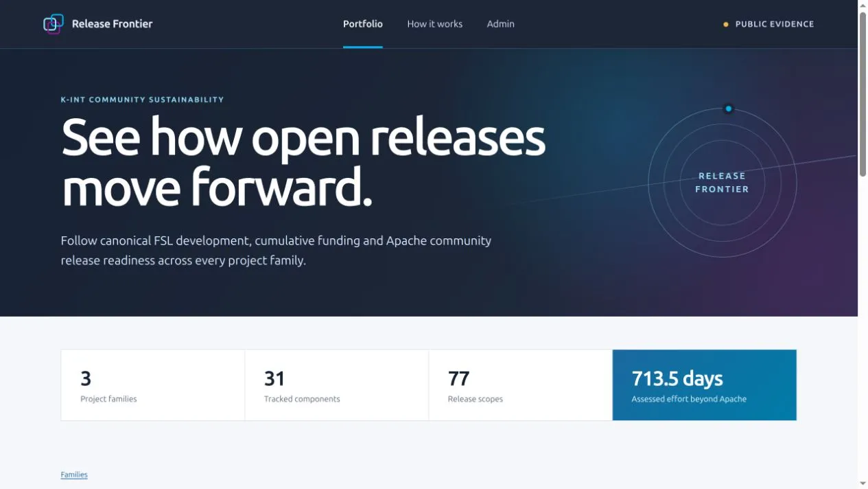Open the 77 Release scopes card
Viewport: 868px width, 489px height.
[x=521, y=385]
